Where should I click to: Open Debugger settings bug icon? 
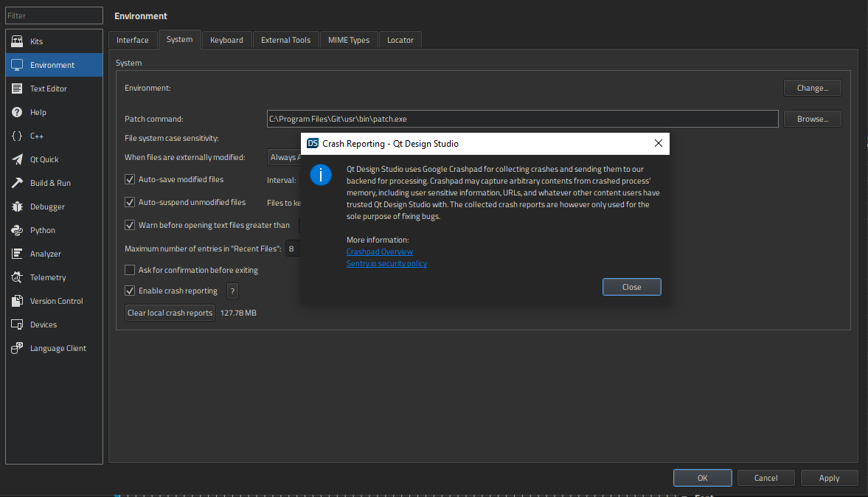click(x=17, y=206)
